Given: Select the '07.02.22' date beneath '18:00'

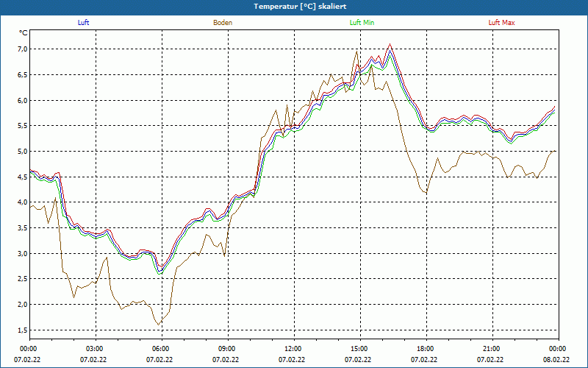Looking at the screenshot, I should pos(424,360).
